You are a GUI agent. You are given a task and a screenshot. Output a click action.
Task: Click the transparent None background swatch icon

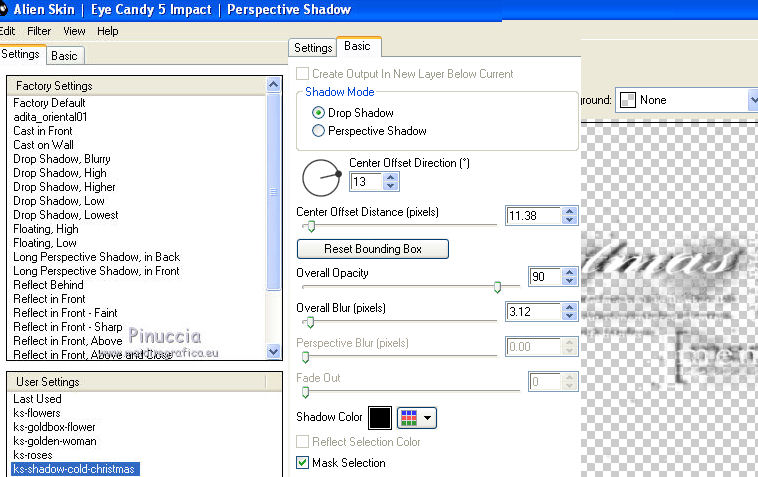click(x=627, y=100)
